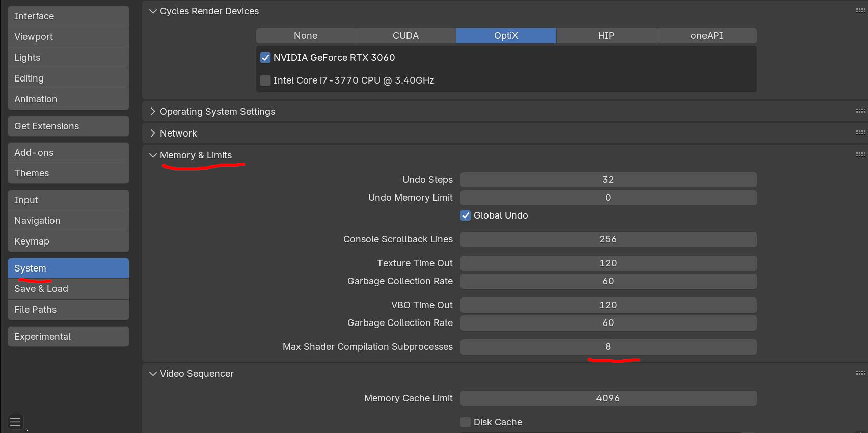
Task: Choose the oneAPI device tab
Action: (707, 36)
